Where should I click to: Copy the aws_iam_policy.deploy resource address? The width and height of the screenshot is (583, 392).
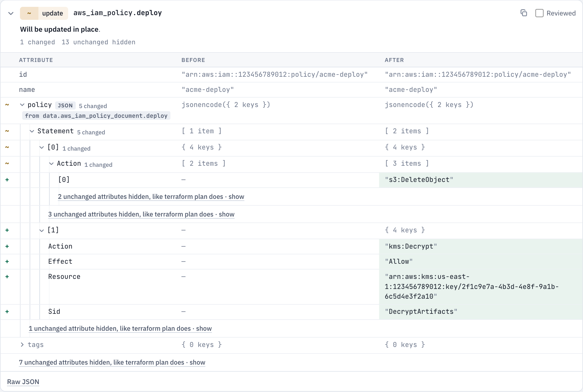coord(524,13)
